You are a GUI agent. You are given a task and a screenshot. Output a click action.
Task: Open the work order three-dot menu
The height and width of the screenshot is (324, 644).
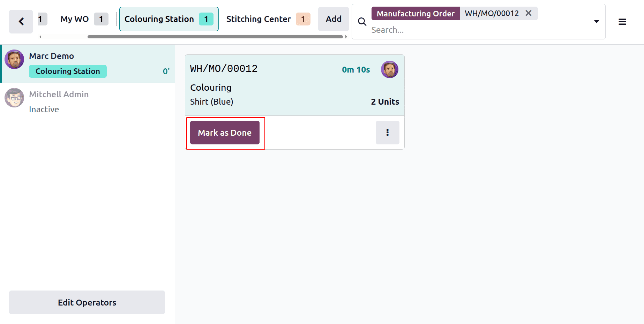click(387, 133)
